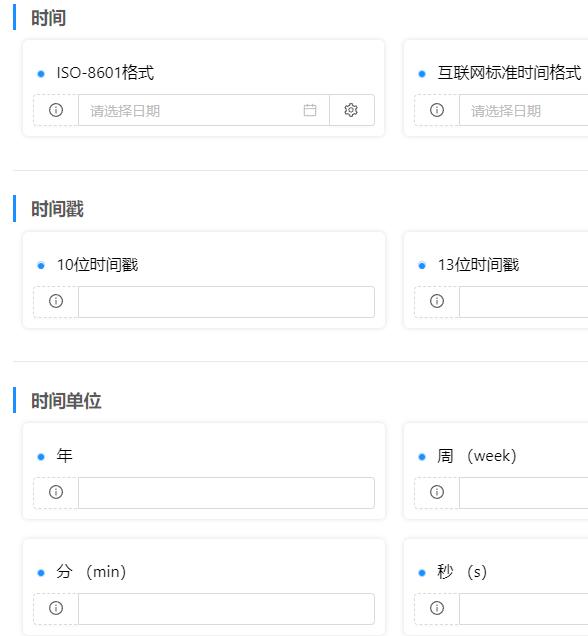588x636 pixels.
Task: Focus the 10位时间戳 input field
Action: 226,302
